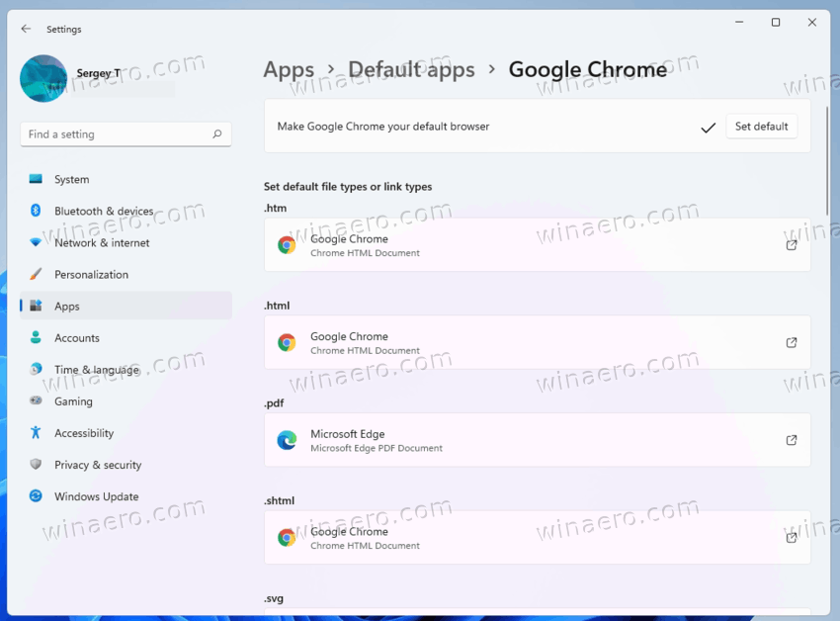Select Time & language in the sidebar menu
This screenshot has width=840, height=621.
99,369
